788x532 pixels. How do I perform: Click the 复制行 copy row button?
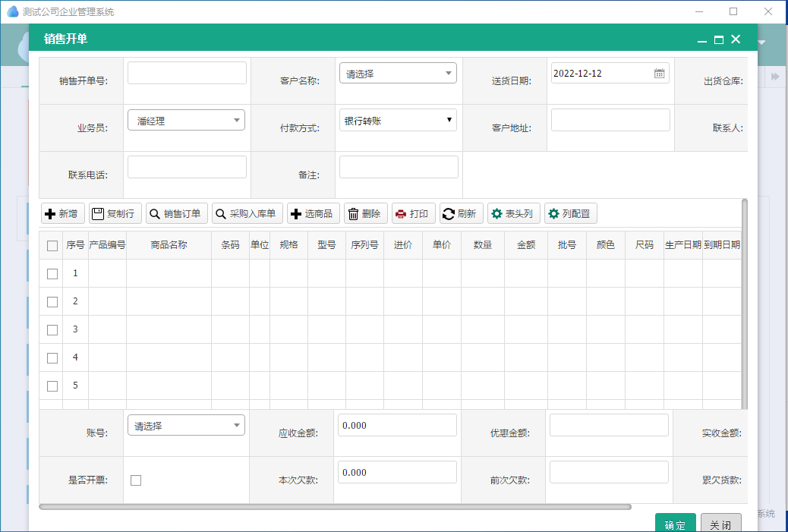tap(115, 213)
